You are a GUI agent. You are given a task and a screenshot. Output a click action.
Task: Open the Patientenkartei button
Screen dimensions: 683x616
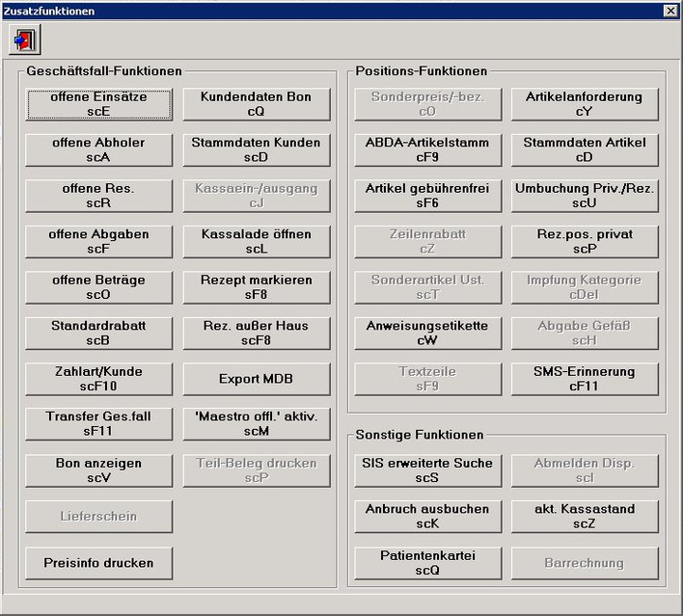(427, 563)
